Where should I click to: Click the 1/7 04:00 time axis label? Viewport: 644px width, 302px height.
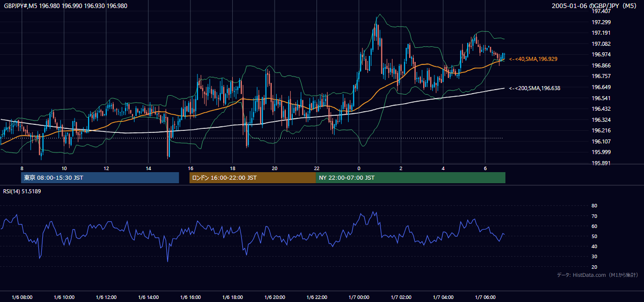click(x=443, y=297)
